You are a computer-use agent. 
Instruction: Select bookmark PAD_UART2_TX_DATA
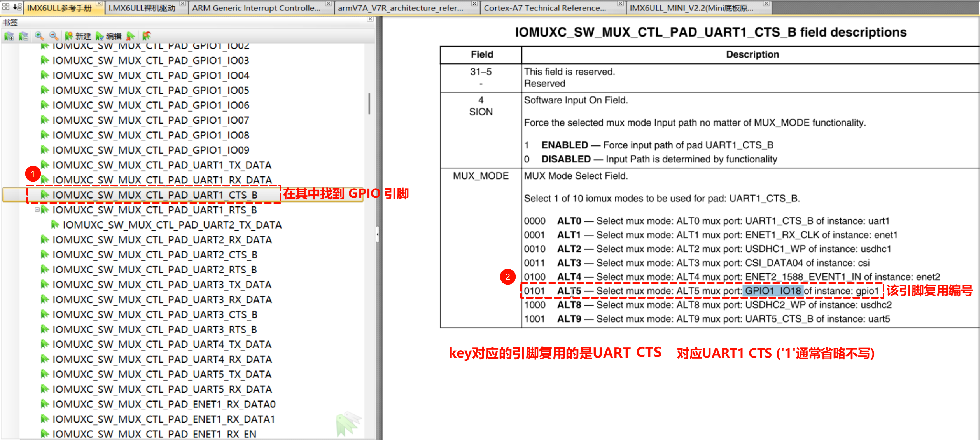[172, 225]
